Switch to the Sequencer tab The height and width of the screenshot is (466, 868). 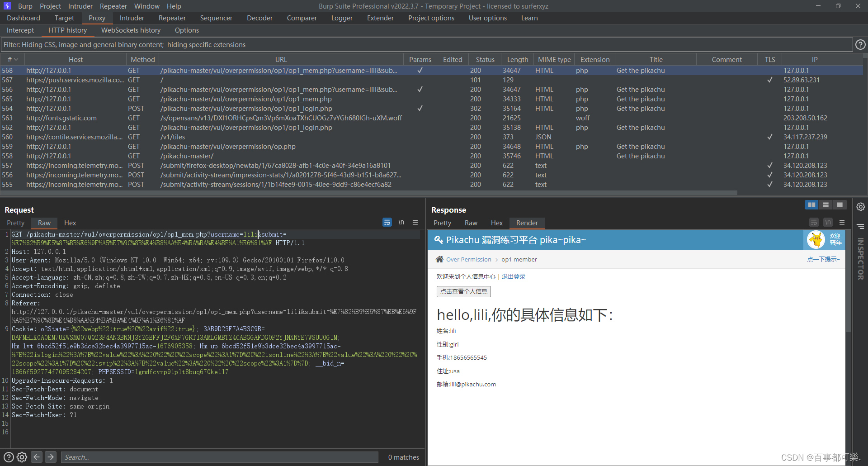pos(216,18)
